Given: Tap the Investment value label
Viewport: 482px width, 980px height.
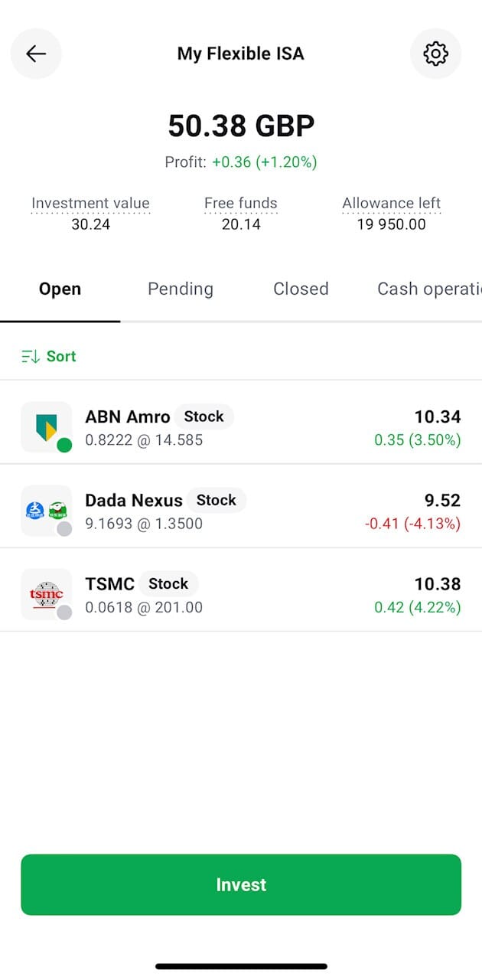Looking at the screenshot, I should pyautogui.click(x=90, y=204).
